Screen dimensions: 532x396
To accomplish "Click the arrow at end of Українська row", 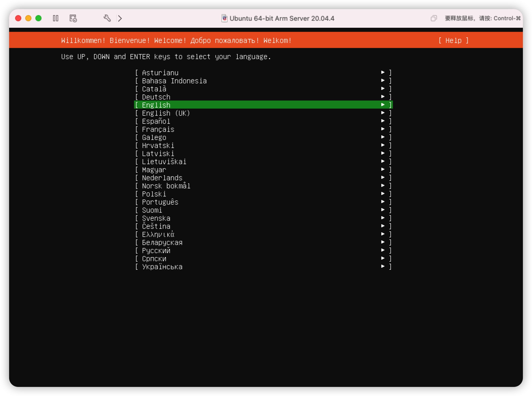I will 383,266.
